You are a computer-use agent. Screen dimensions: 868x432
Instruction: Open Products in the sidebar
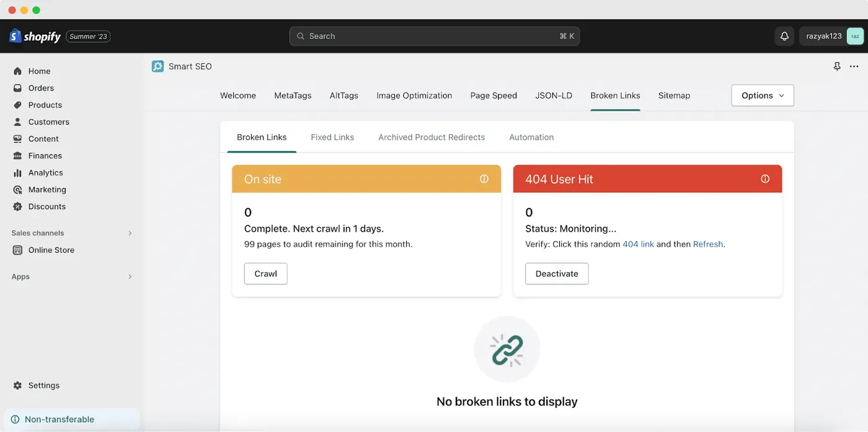(45, 105)
